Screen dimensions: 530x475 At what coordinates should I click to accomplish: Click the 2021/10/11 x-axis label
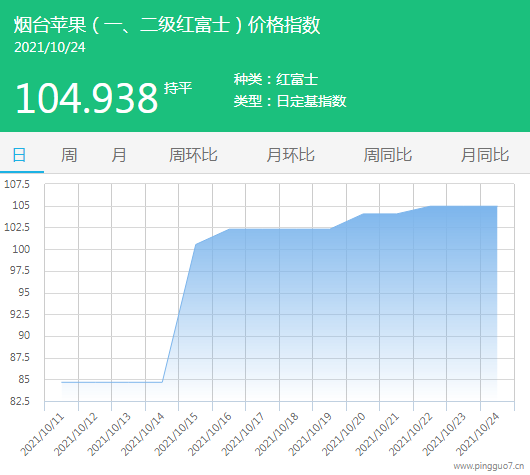(x=42, y=434)
